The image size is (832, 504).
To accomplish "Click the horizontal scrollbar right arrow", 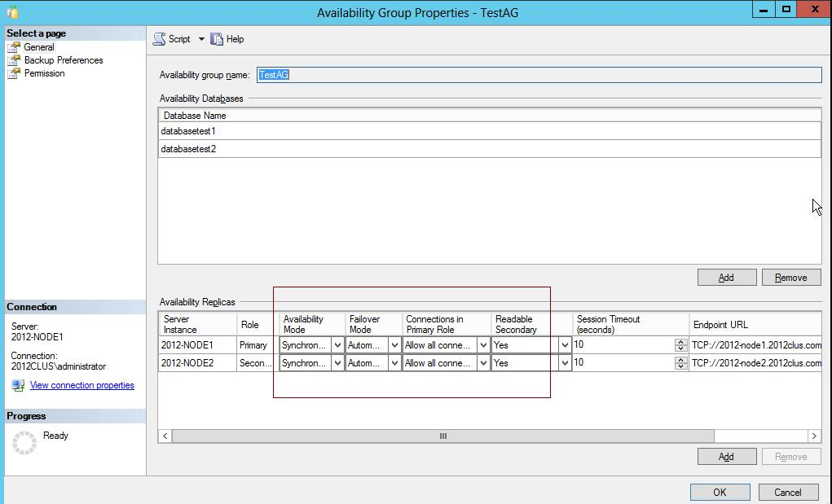I will pos(814,436).
